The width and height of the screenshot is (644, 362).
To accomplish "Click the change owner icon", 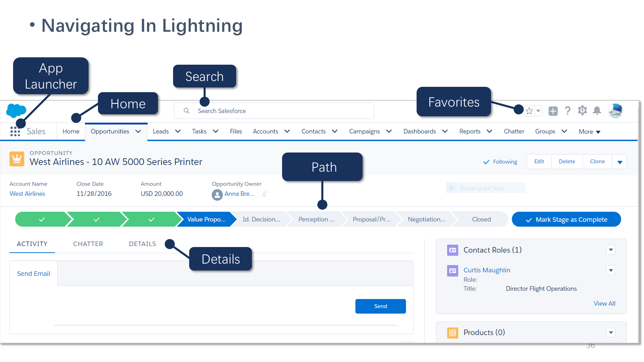I will tap(265, 194).
